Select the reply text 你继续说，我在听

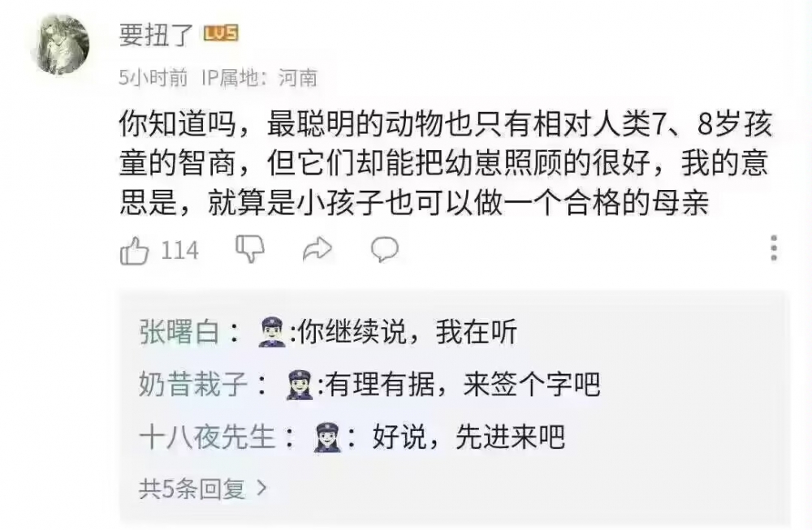coord(406,332)
